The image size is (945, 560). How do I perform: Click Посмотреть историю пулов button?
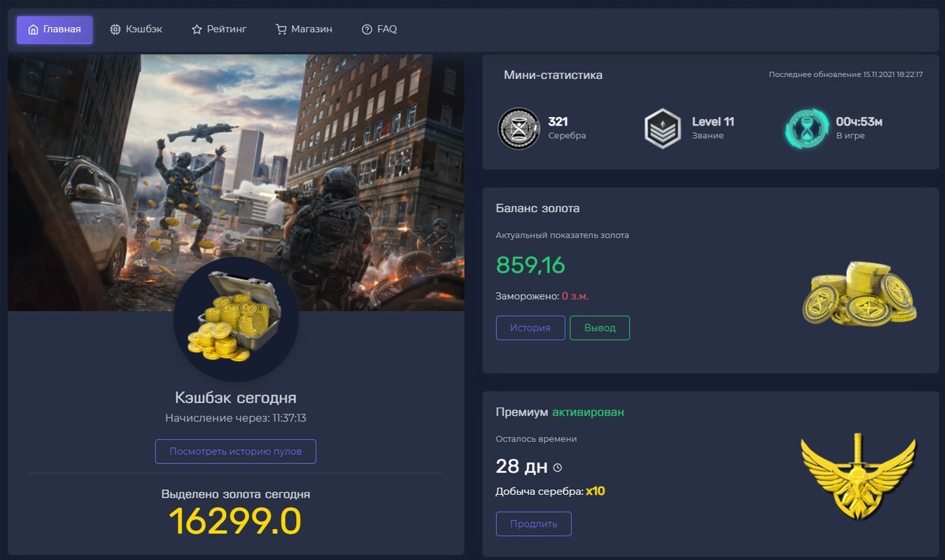(236, 451)
